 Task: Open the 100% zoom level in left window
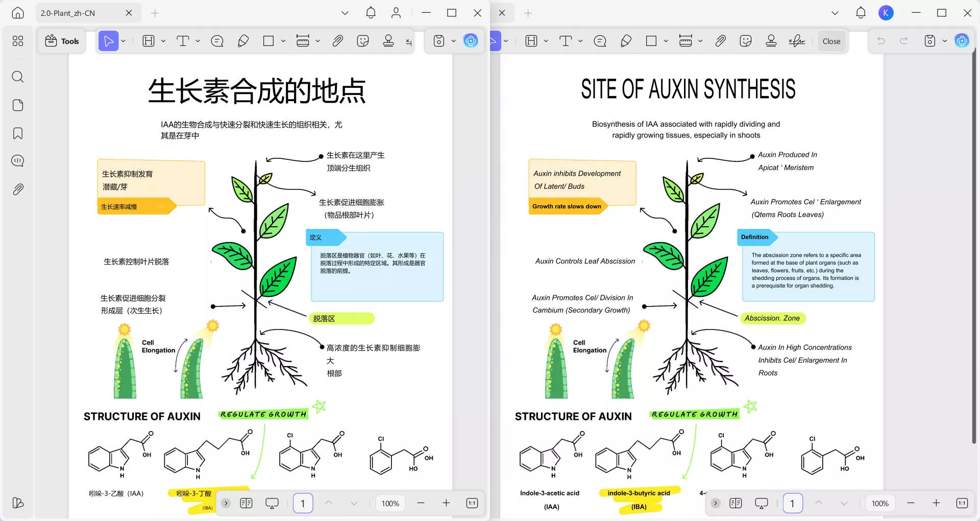click(x=390, y=504)
